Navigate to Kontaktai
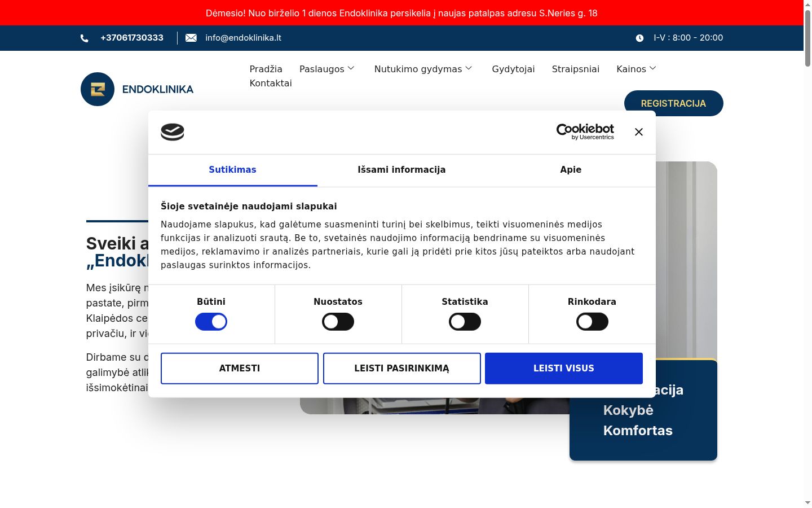This screenshot has height=508, width=812. [271, 83]
